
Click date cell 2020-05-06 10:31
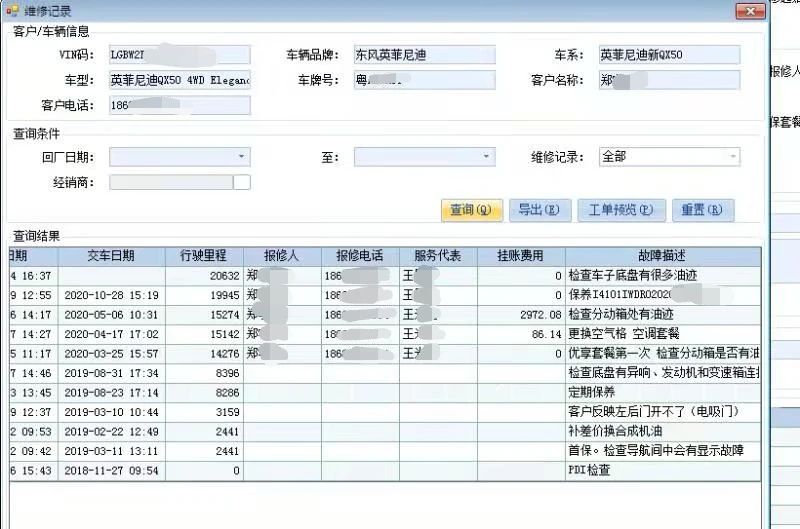pyautogui.click(x=112, y=315)
